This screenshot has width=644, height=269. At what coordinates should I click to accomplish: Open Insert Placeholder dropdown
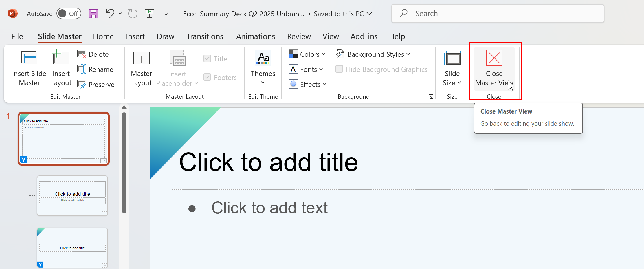[x=177, y=68]
